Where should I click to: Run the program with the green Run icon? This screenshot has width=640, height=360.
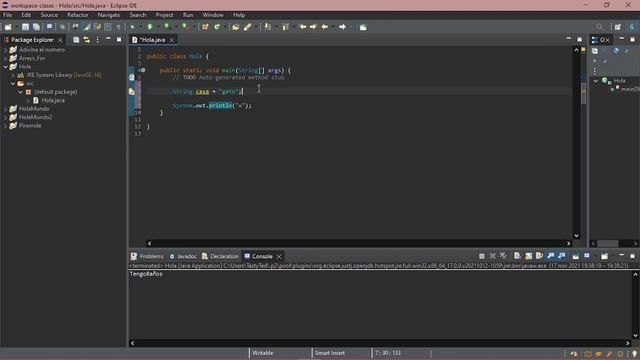[x=150, y=27]
